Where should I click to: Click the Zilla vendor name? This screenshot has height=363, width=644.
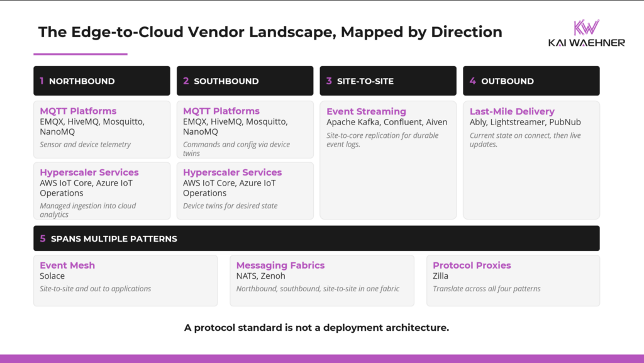coord(441,276)
